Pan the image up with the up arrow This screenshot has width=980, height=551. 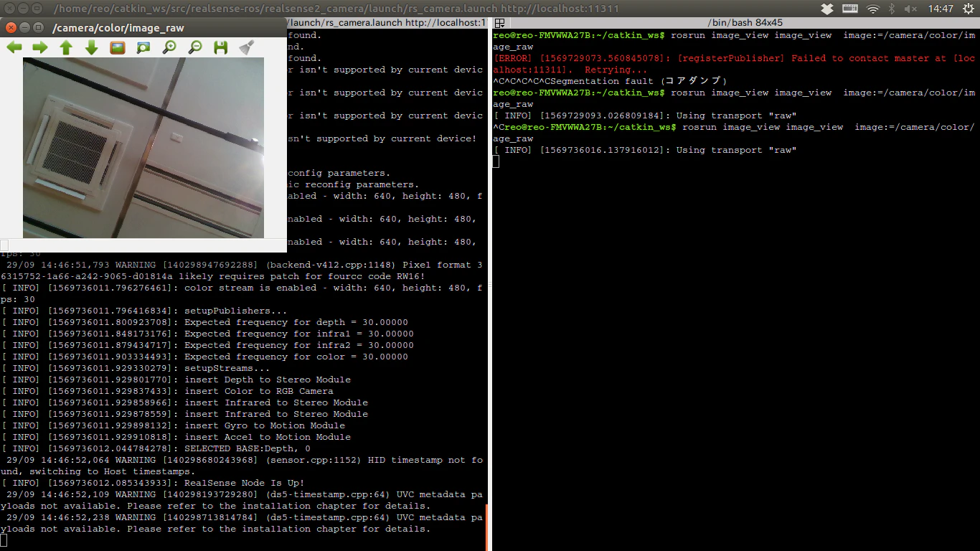[66, 47]
